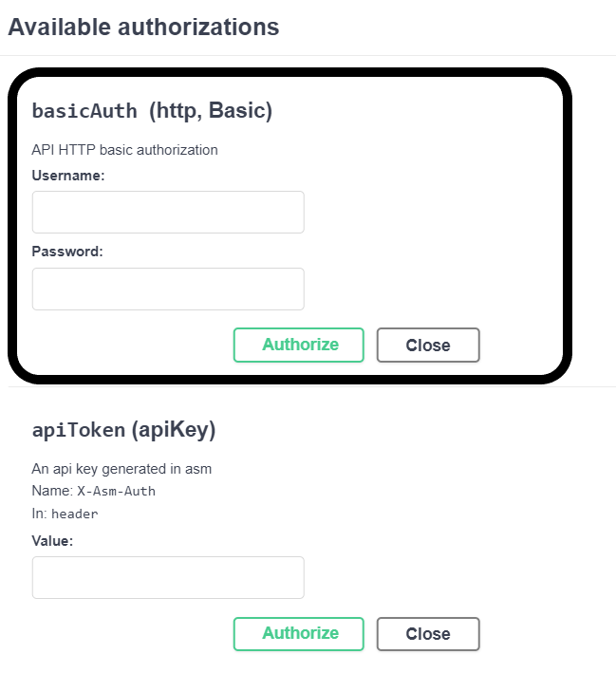Click the X-Asm-Auth header name code
Image resolution: width=616 pixels, height=673 pixels.
pyautogui.click(x=116, y=492)
